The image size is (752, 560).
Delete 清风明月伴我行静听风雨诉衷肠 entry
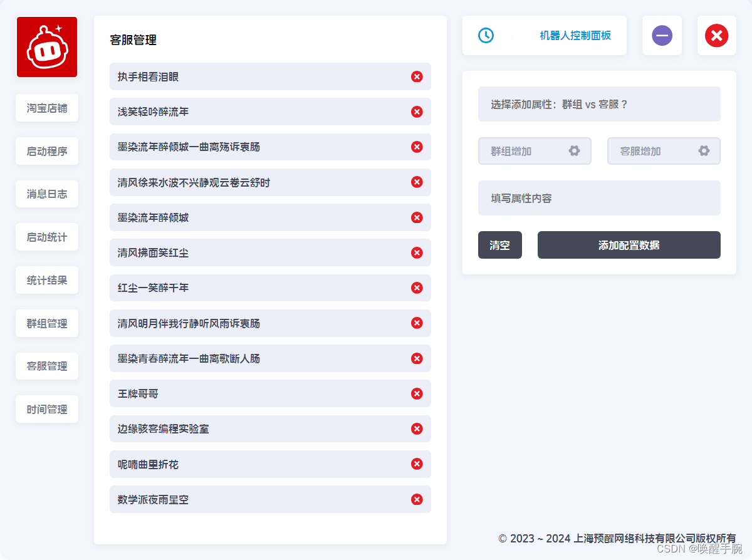tap(417, 323)
